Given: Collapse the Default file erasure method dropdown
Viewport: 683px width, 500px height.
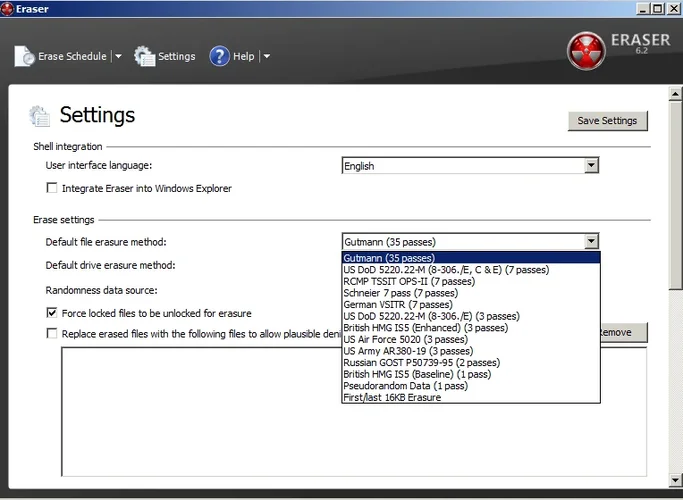Looking at the screenshot, I should 591,241.
